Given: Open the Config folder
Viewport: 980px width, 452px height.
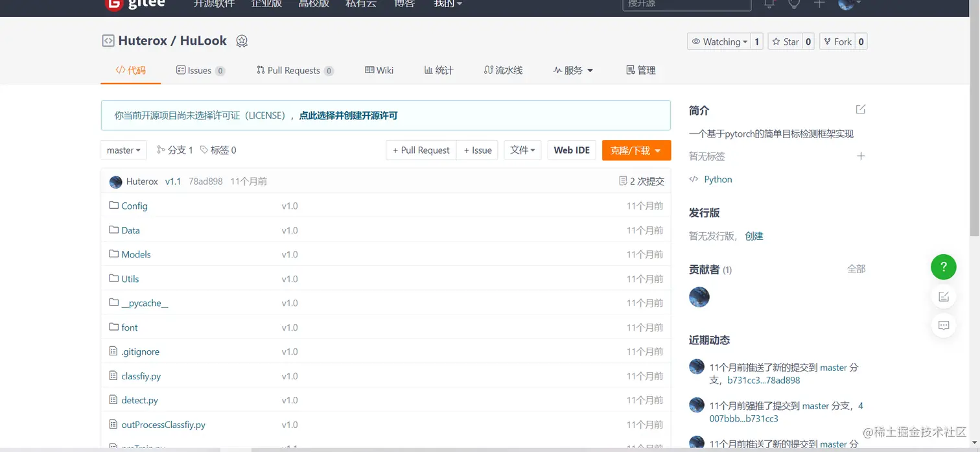Looking at the screenshot, I should (x=134, y=206).
